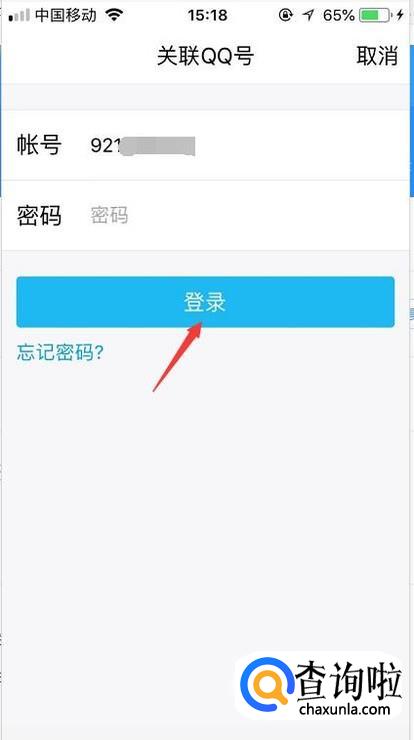Tap the 中国移动 carrier name

[x=67, y=16]
